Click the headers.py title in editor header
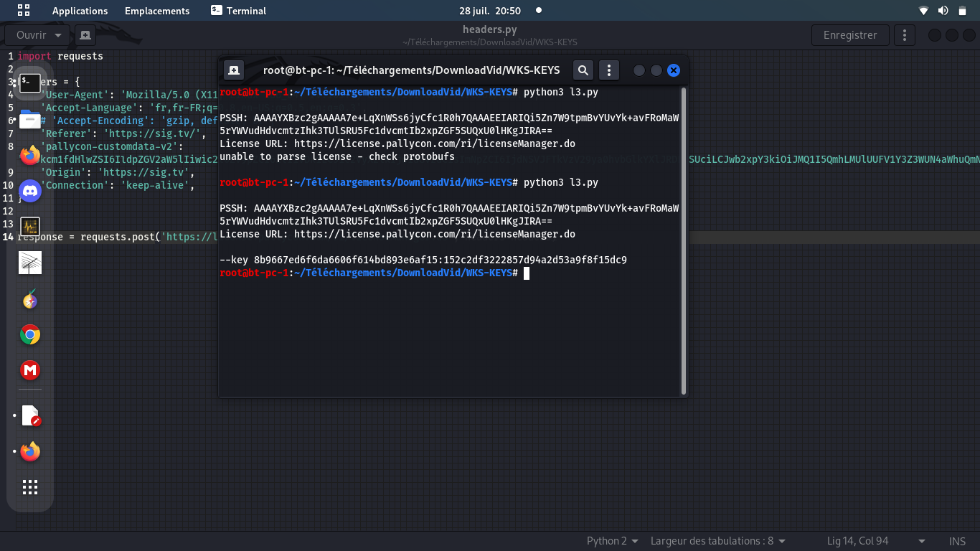This screenshot has height=551, width=980. coord(490,29)
